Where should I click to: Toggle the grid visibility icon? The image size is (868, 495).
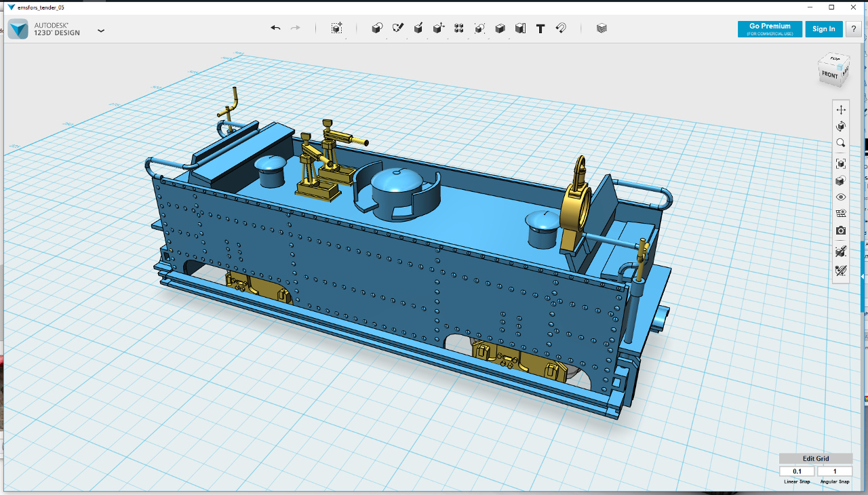pyautogui.click(x=841, y=214)
